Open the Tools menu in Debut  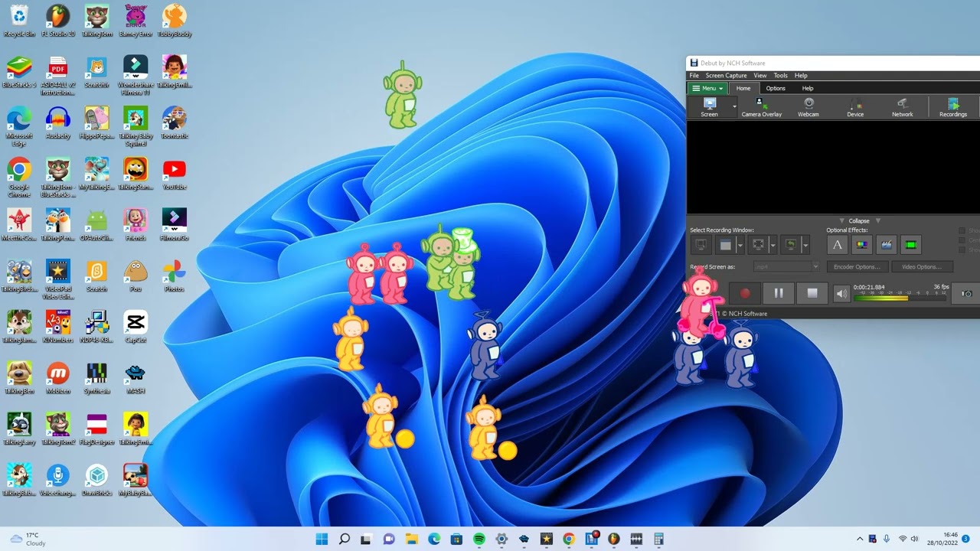tap(780, 76)
